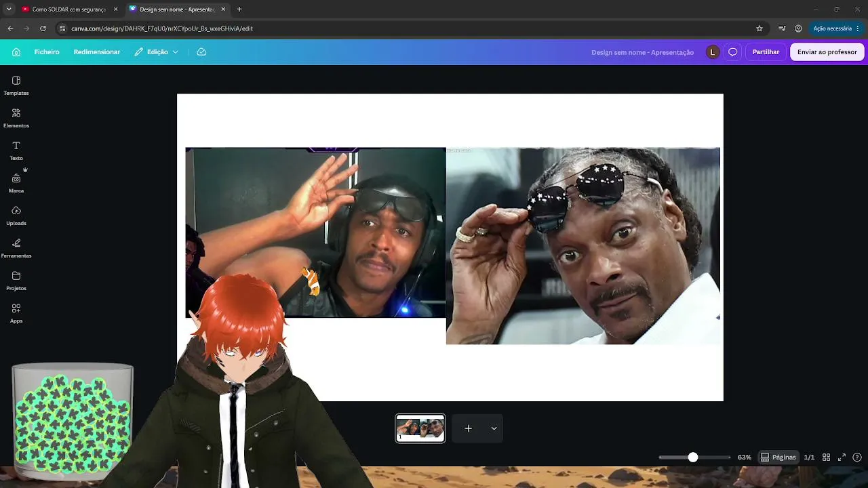Open the Marca panel in sidebar
The height and width of the screenshot is (488, 868).
tap(16, 183)
